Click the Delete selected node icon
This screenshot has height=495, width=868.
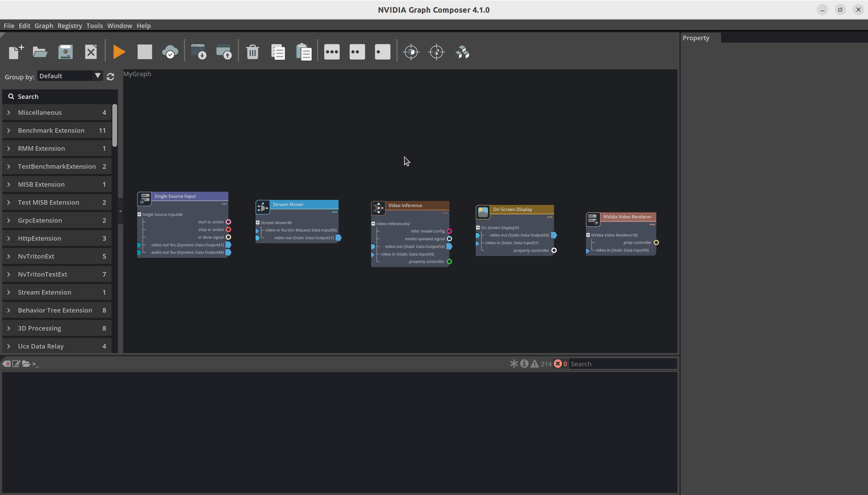click(251, 52)
